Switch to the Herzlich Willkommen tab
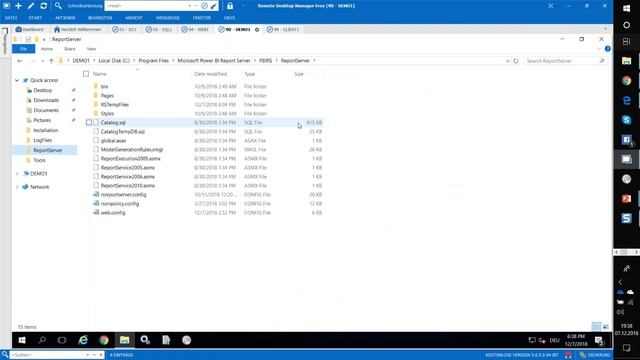The image size is (640, 360). click(78, 29)
